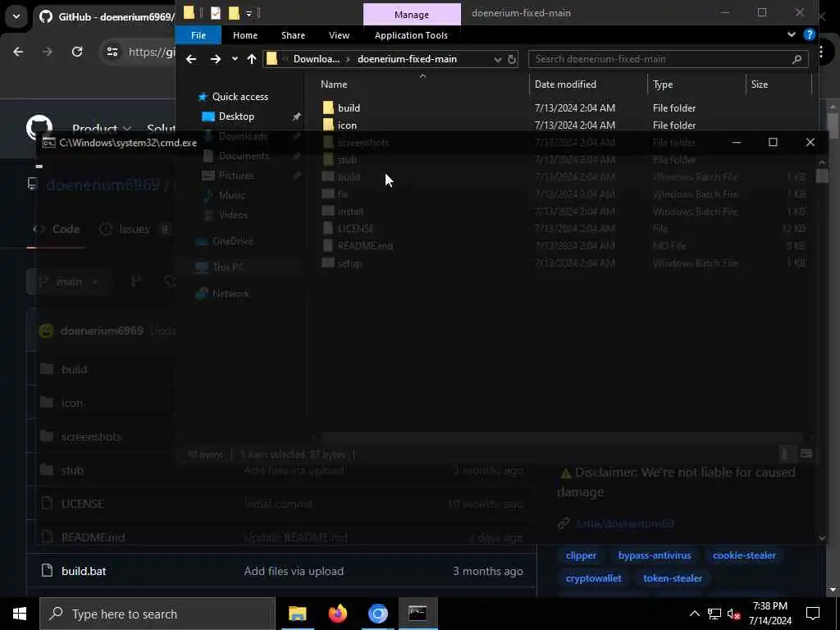This screenshot has width=840, height=630.
Task: Click the New folder quick access icon
Action: 234,13
